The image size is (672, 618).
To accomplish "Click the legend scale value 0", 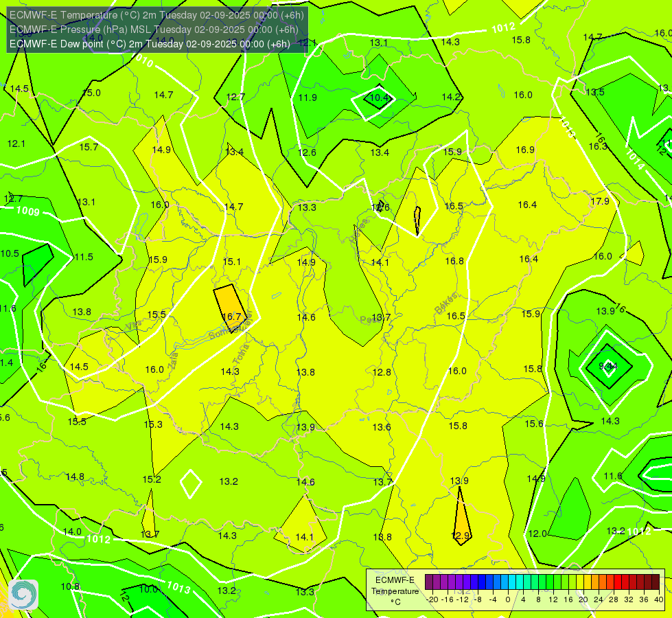I will click(508, 599).
